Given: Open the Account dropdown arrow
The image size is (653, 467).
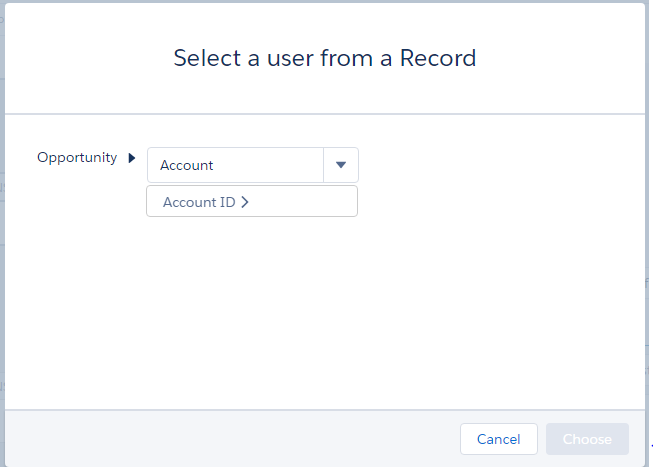Looking at the screenshot, I should tap(341, 165).
